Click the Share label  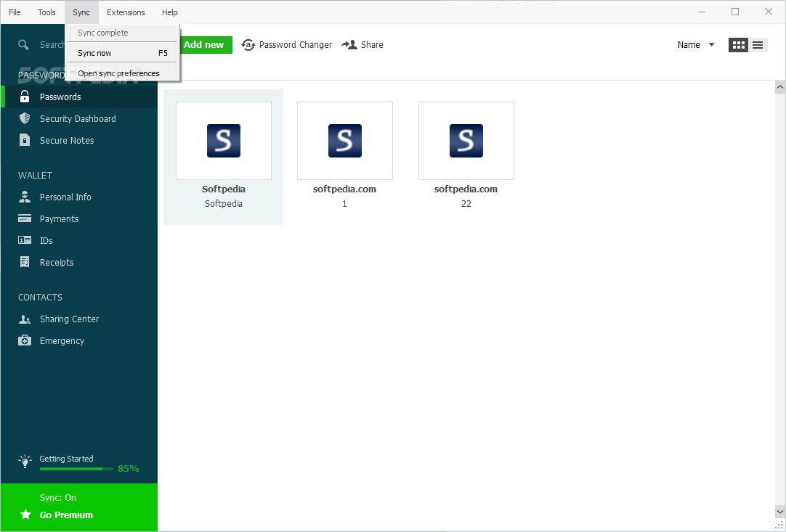pos(372,44)
